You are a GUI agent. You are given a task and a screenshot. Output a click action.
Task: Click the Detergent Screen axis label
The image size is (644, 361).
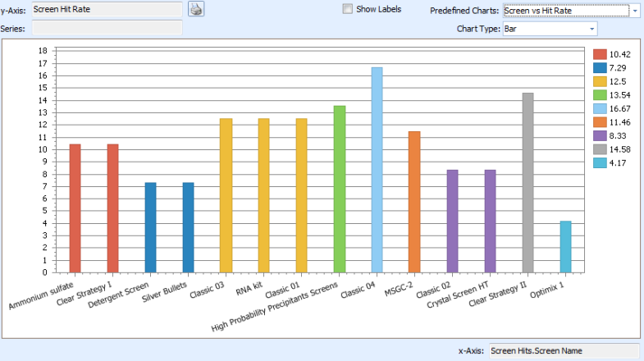coord(118,295)
